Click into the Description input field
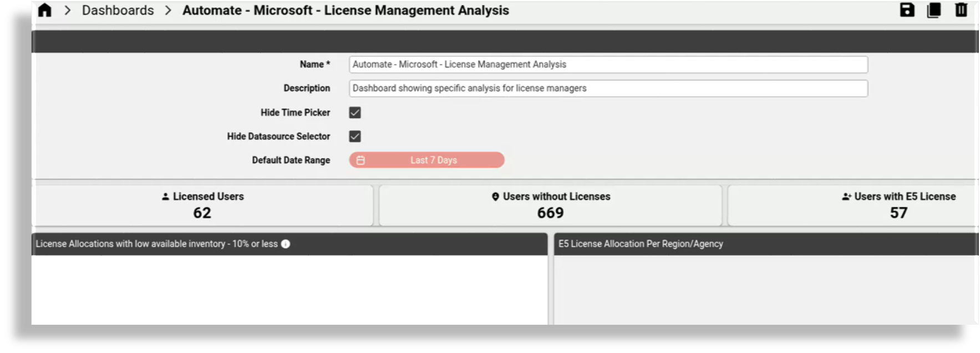 (x=608, y=88)
